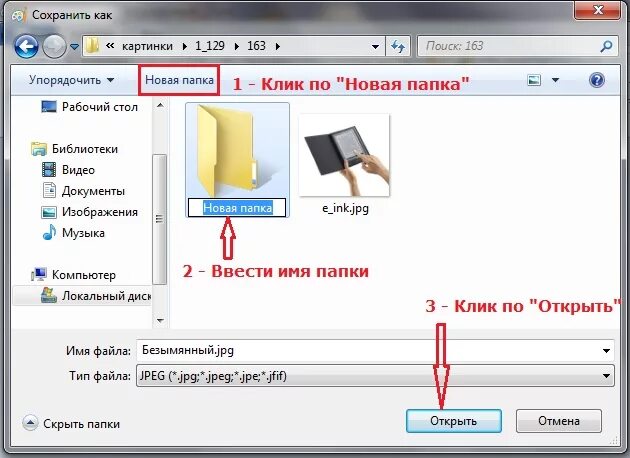Click the "Открыть" button
Viewport: 630px width, 458px height.
point(454,421)
